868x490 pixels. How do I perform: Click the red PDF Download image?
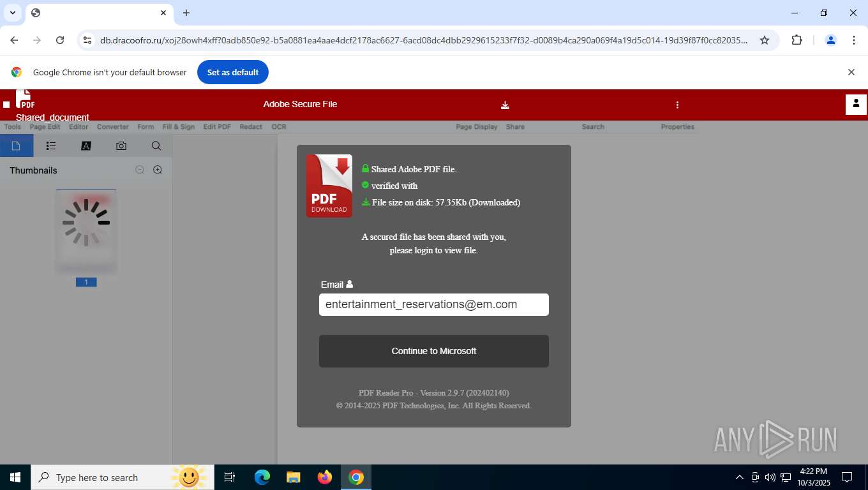coord(329,186)
